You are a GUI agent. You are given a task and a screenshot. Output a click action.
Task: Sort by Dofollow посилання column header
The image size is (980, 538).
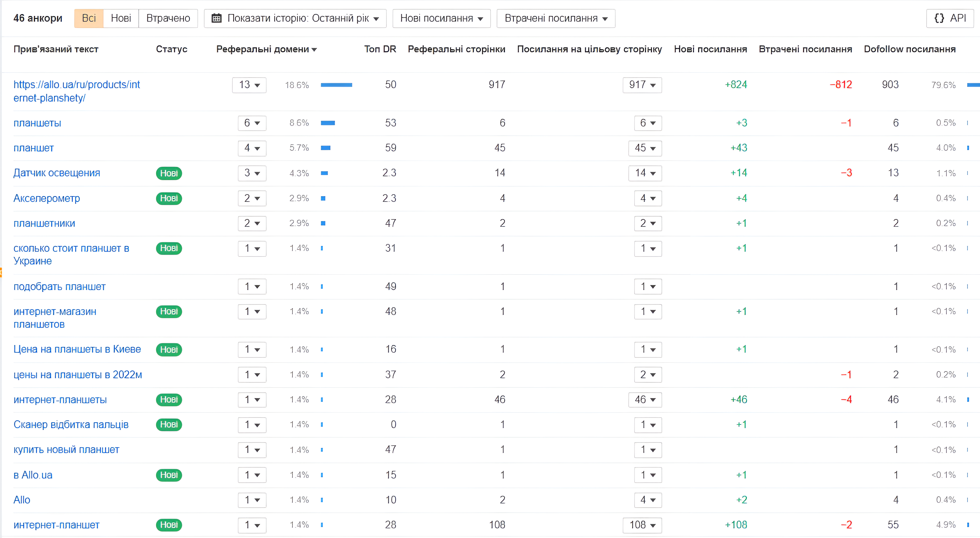click(910, 49)
